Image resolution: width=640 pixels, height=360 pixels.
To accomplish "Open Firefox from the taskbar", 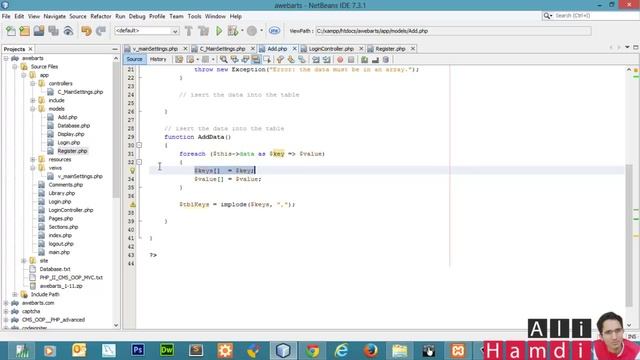I will click(x=371, y=350).
